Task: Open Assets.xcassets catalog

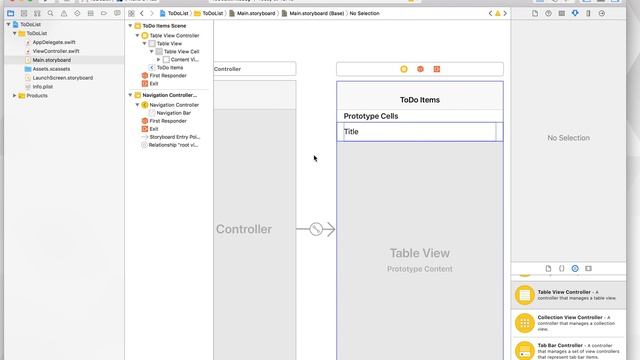Action: (x=51, y=69)
